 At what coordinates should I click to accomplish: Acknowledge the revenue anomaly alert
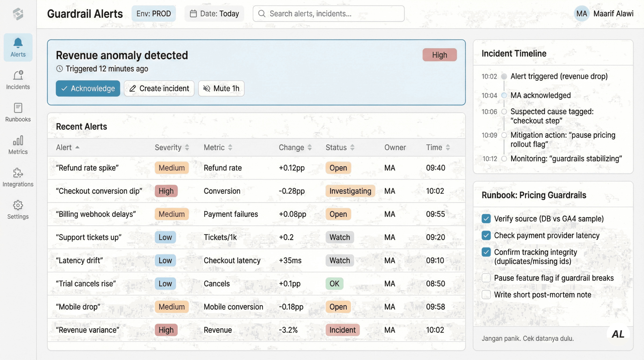(x=88, y=88)
